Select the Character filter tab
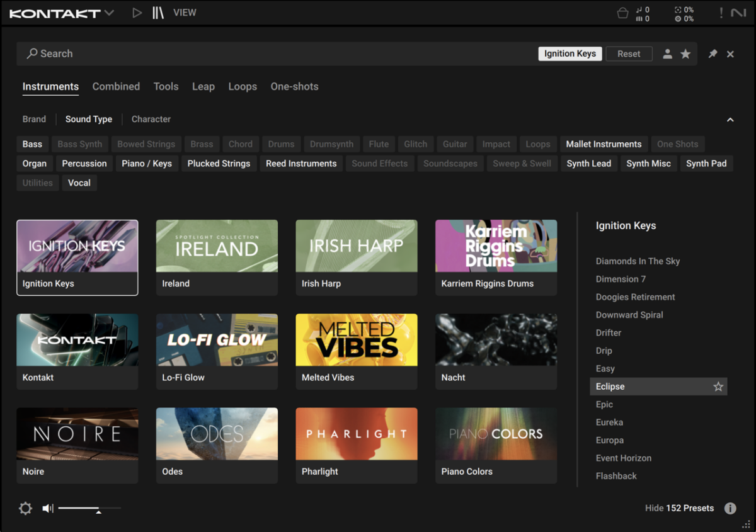756x532 pixels. coord(151,119)
